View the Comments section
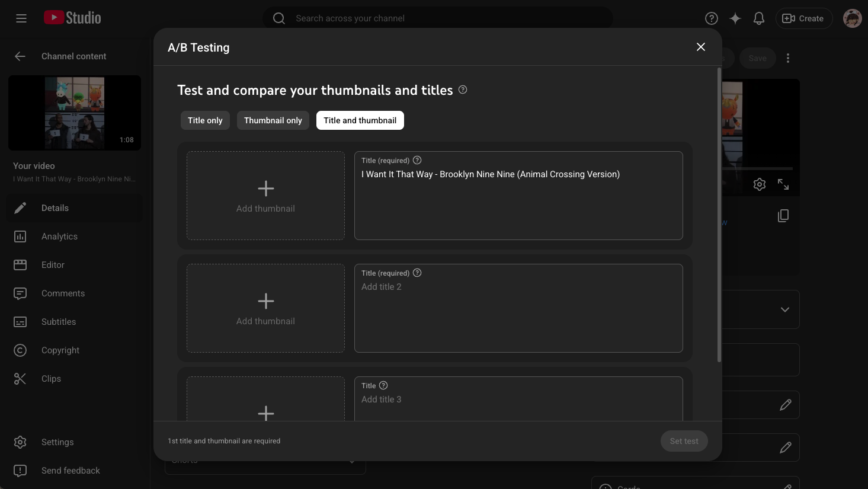868x489 pixels. tap(63, 293)
